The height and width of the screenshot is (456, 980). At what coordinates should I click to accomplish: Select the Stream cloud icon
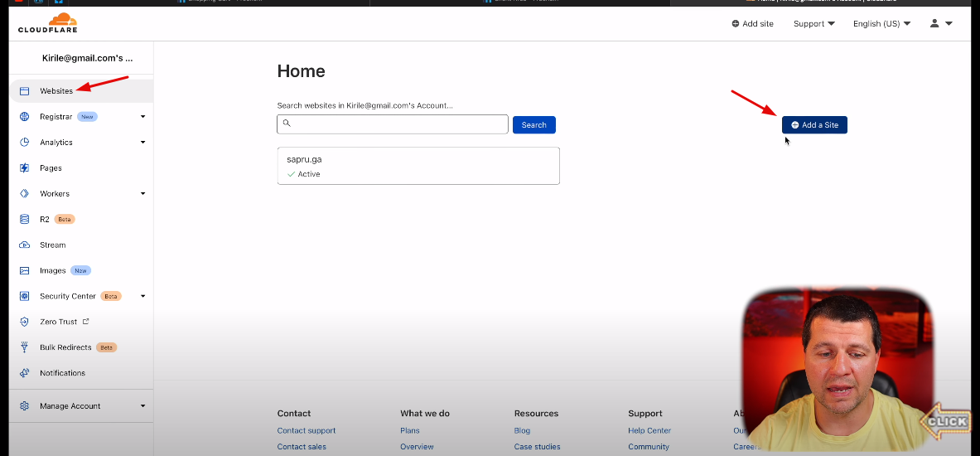click(24, 245)
